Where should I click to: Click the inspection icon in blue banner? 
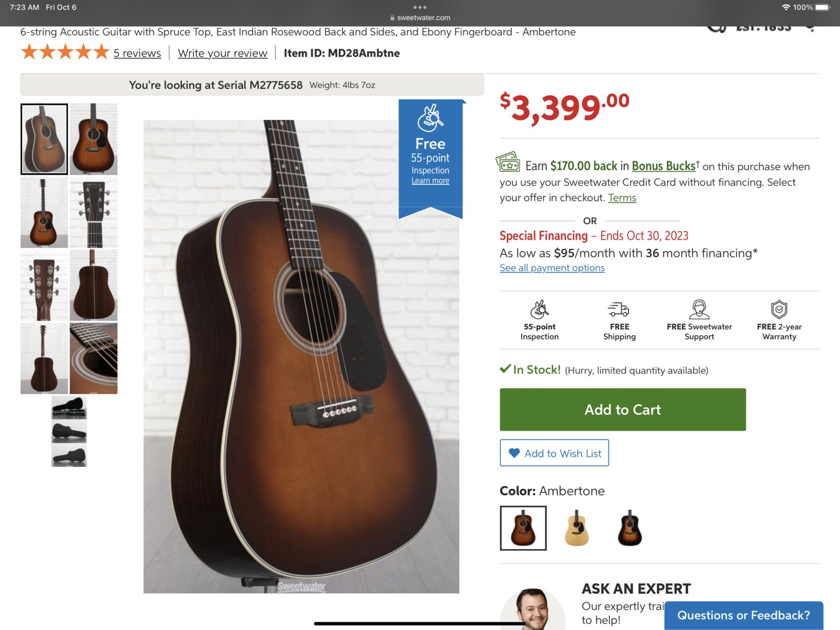430,118
